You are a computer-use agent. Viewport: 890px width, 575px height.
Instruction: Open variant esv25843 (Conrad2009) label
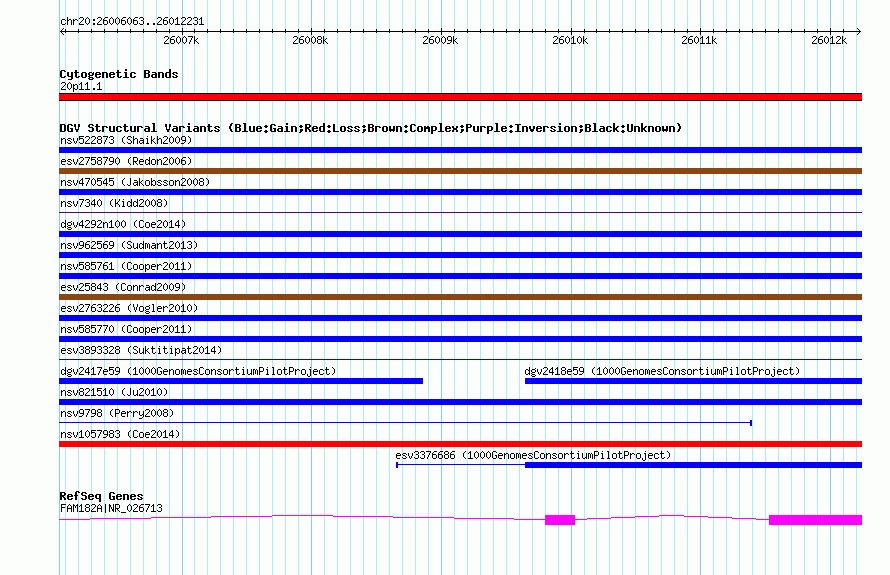click(x=123, y=287)
